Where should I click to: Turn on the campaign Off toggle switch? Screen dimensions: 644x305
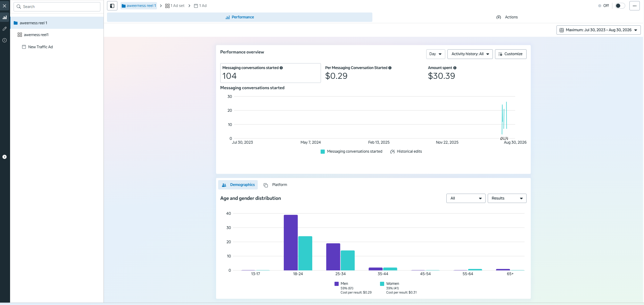(620, 6)
